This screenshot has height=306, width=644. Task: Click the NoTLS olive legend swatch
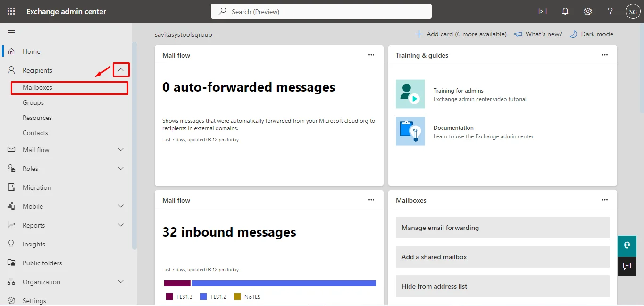tap(237, 297)
